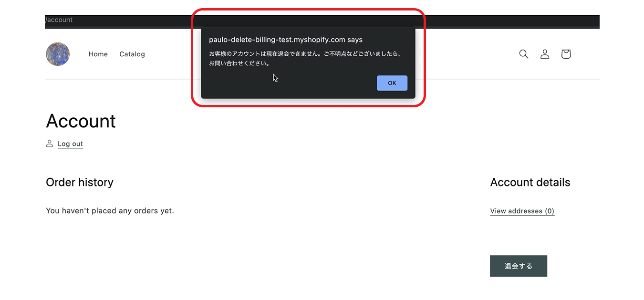Click the myshopify.com says dialog title
Image resolution: width=644 pixels, height=300 pixels.
click(x=286, y=40)
